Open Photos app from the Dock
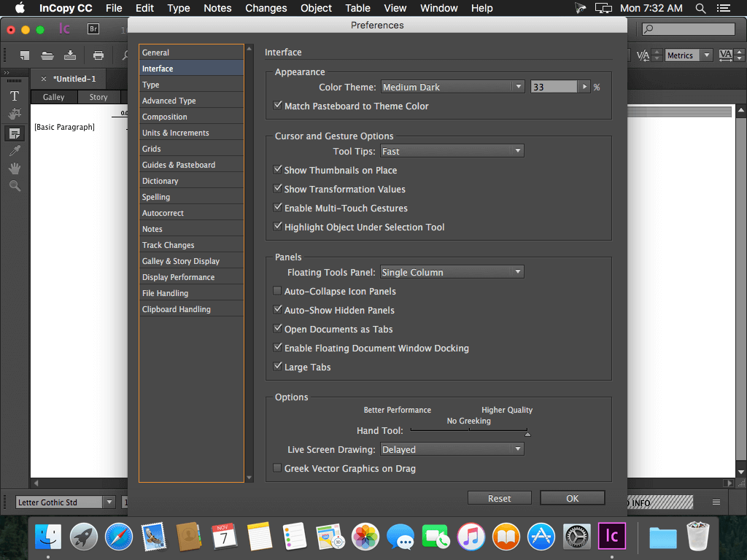 click(x=365, y=537)
